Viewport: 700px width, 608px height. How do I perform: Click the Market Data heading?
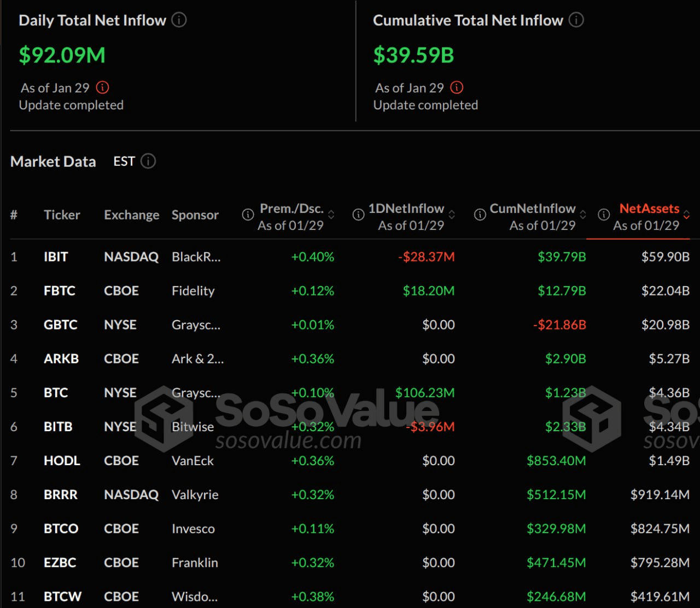pos(53,161)
